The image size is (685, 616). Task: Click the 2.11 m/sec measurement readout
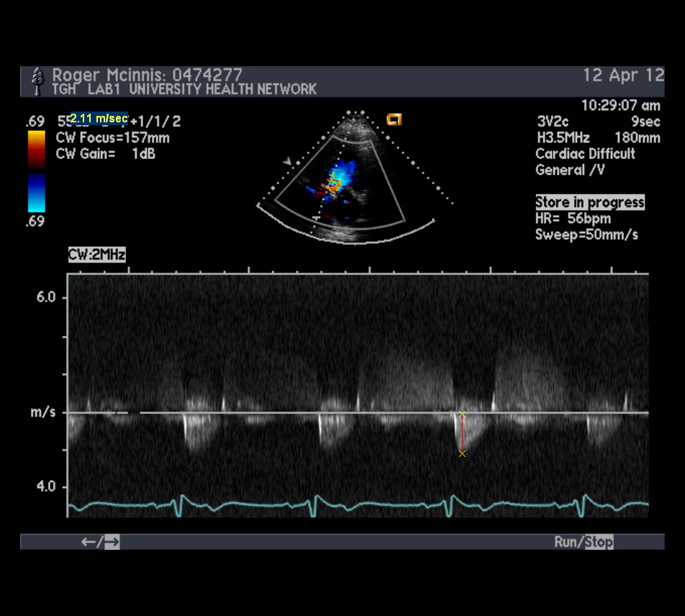[99, 118]
